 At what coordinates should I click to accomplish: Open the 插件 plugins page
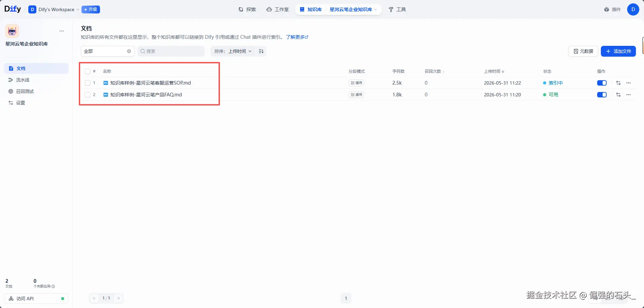pos(612,9)
